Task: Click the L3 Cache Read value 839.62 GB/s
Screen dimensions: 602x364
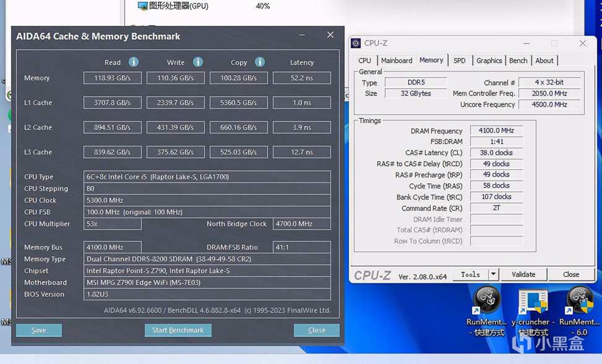Action: tap(112, 152)
